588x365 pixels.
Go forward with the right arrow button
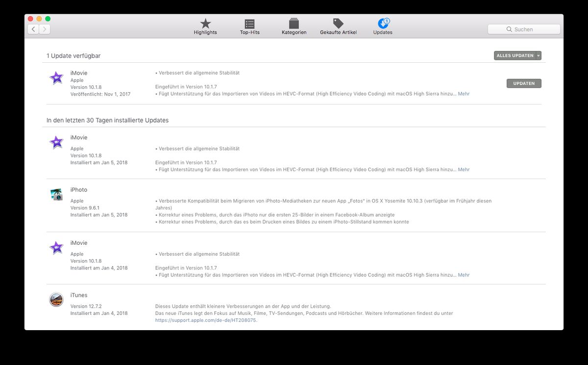pos(45,29)
